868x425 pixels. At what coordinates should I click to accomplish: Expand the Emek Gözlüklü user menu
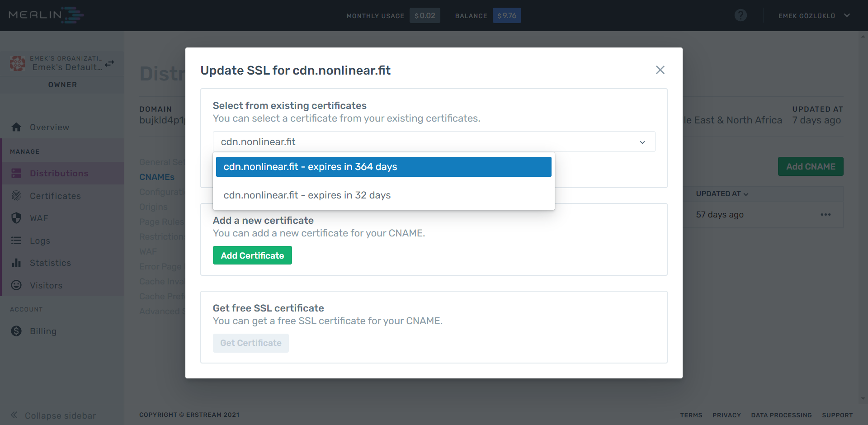point(814,16)
